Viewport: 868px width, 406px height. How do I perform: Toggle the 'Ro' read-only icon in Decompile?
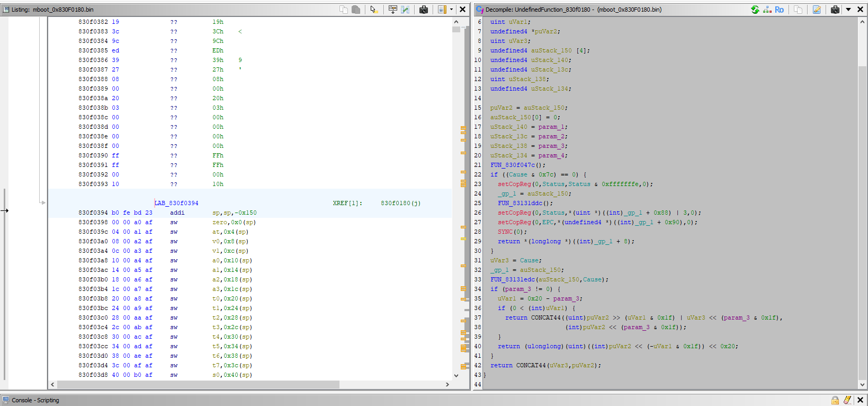(x=779, y=9)
